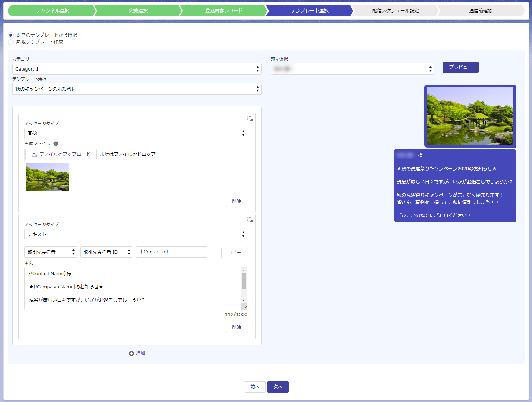Select the 既存のテンプレートから選択 radio button
Viewport: 532px width, 402px height.
pos(11,35)
